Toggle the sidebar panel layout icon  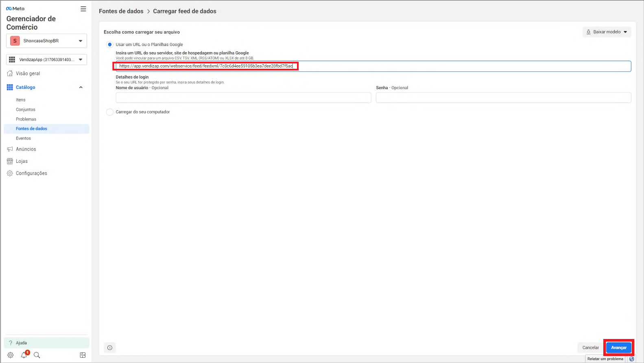click(x=83, y=355)
